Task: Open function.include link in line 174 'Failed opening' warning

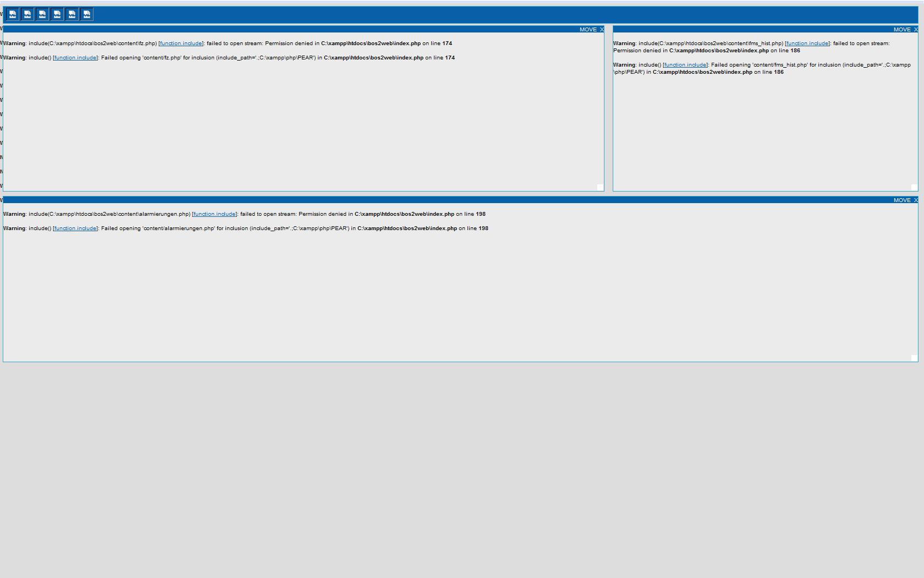Action: click(75, 58)
